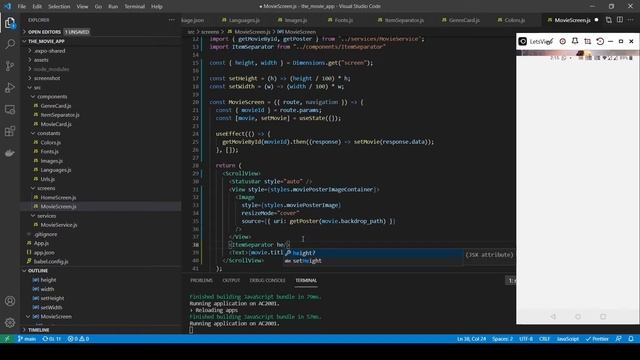Click the LetsView pen draw icon
This screenshot has width=640, height=360.
point(550,41)
